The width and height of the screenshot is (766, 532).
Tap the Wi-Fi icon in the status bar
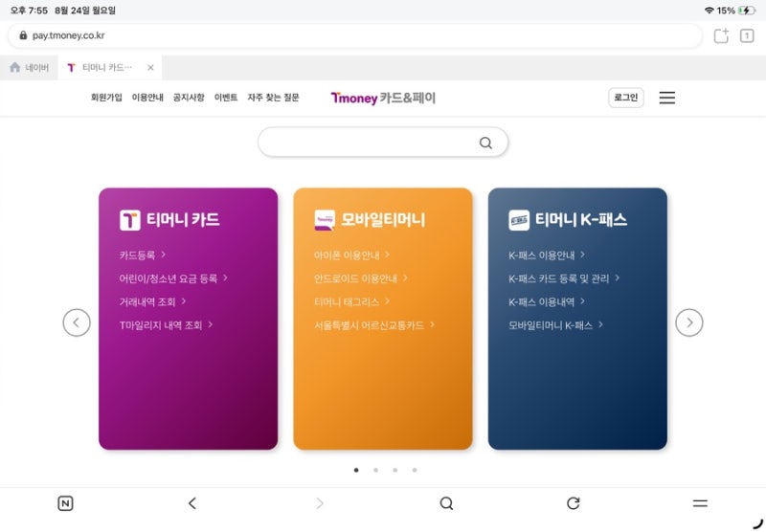coord(709,11)
